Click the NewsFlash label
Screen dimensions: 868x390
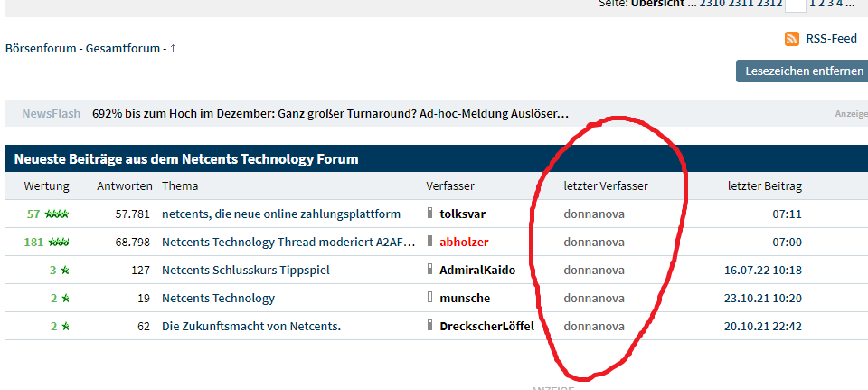[51, 114]
